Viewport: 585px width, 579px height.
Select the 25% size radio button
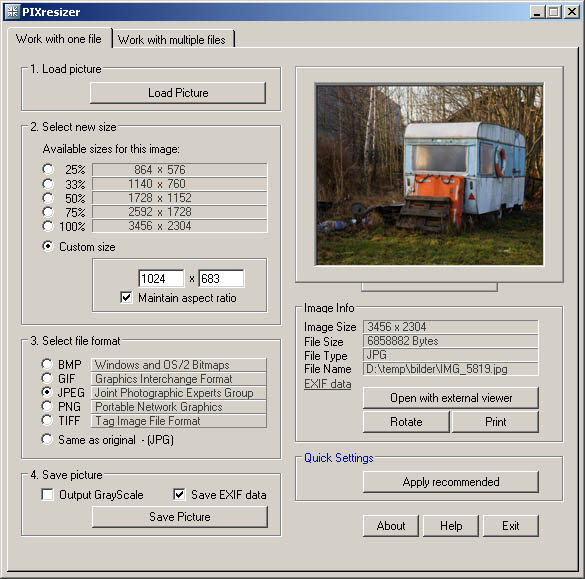click(48, 169)
